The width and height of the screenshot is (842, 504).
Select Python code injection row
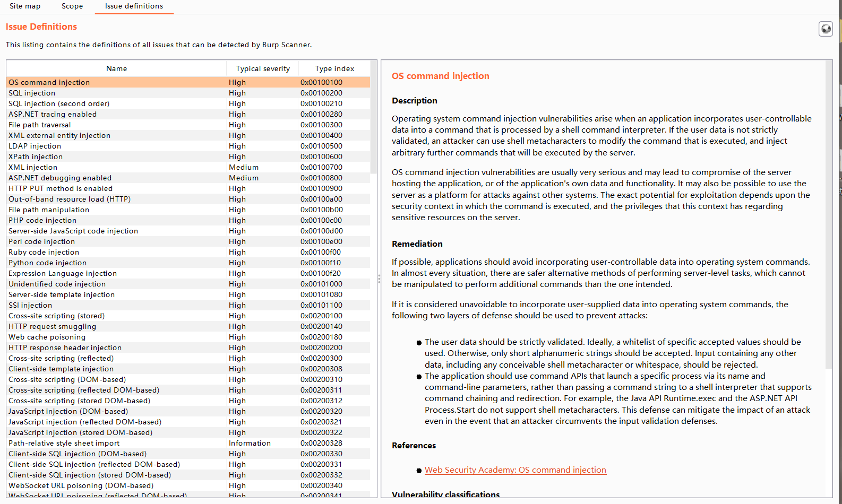(x=188, y=263)
